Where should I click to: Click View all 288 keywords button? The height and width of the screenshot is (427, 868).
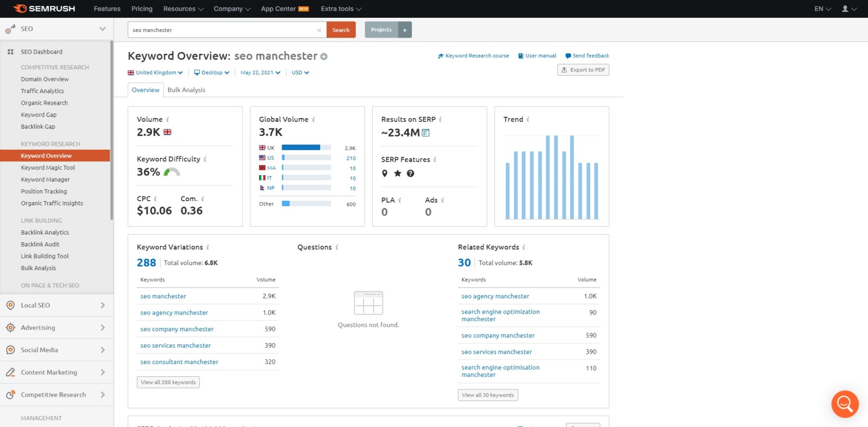[x=168, y=382]
